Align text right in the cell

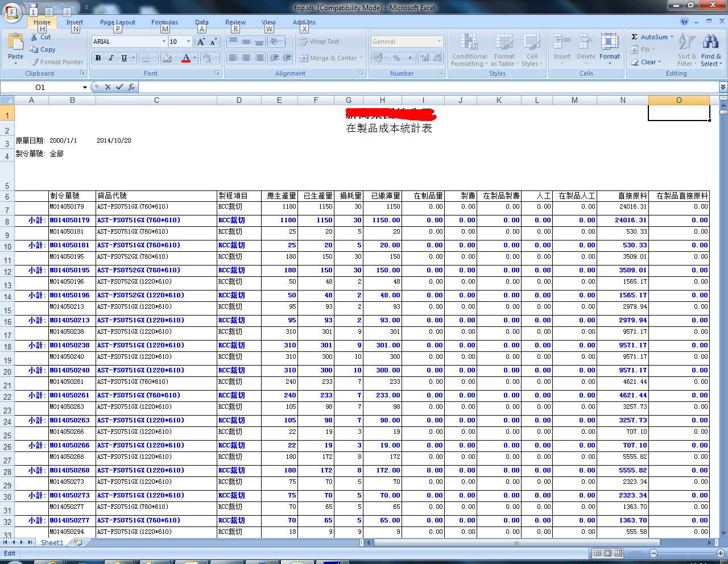tap(259, 58)
